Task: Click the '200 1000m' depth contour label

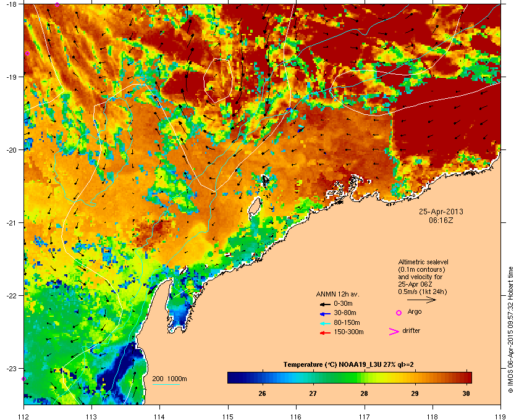Action: [169, 379]
